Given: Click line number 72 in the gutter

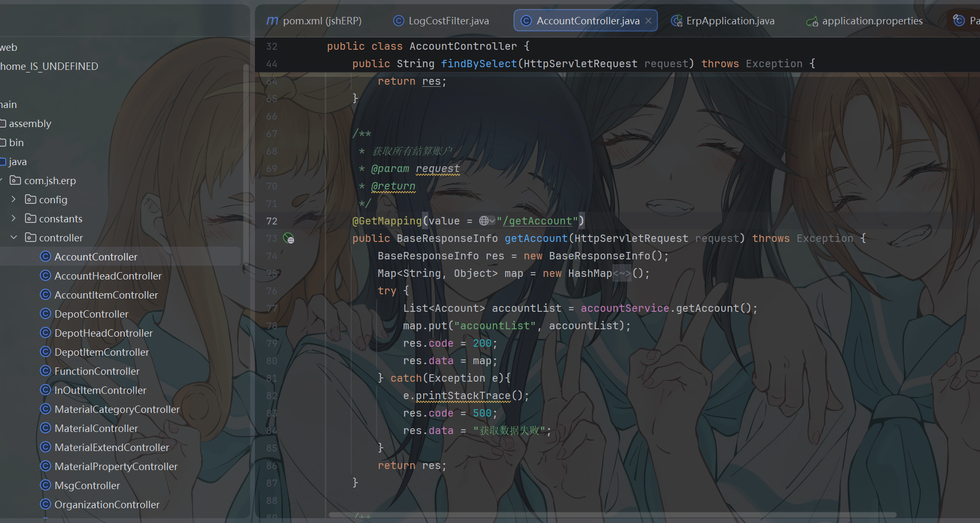Looking at the screenshot, I should pyautogui.click(x=272, y=221).
